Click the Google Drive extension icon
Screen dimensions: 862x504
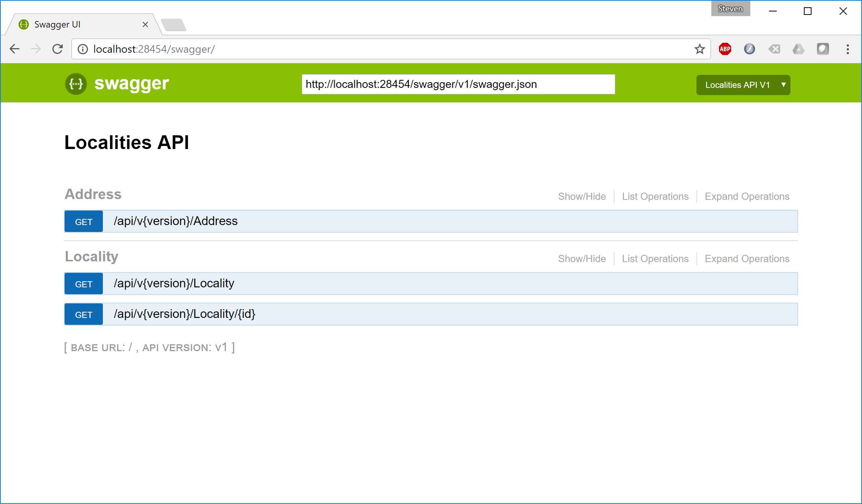(x=798, y=49)
